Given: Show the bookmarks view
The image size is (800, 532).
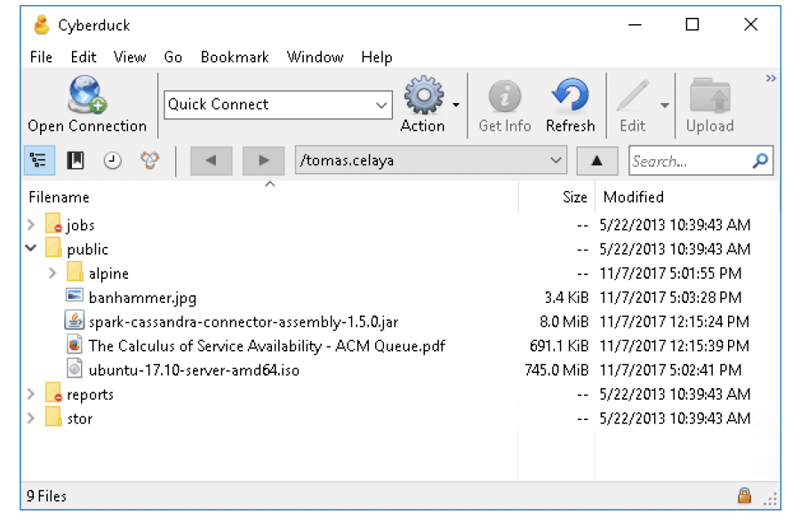Looking at the screenshot, I should pyautogui.click(x=76, y=161).
